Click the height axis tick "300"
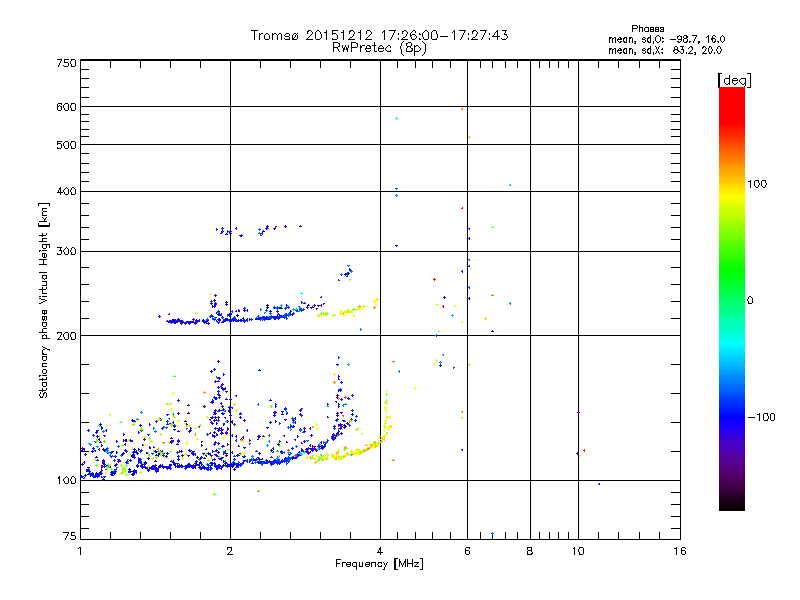800x600 pixels. [67, 251]
